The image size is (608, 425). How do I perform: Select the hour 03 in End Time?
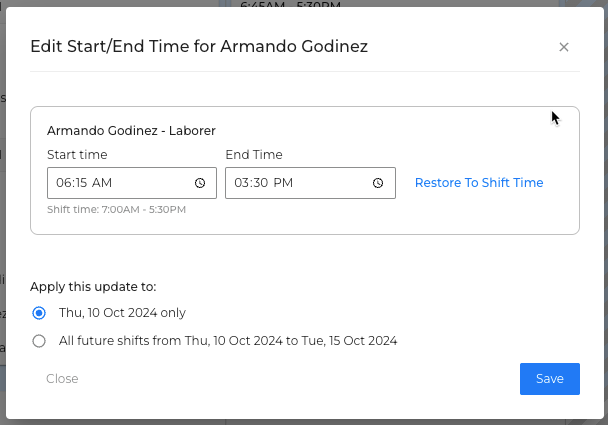[242, 183]
